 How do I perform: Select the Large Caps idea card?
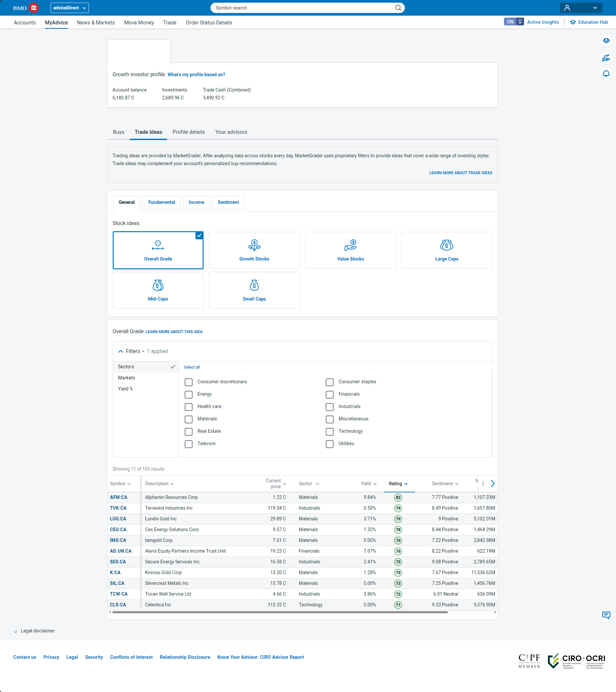pyautogui.click(x=446, y=250)
